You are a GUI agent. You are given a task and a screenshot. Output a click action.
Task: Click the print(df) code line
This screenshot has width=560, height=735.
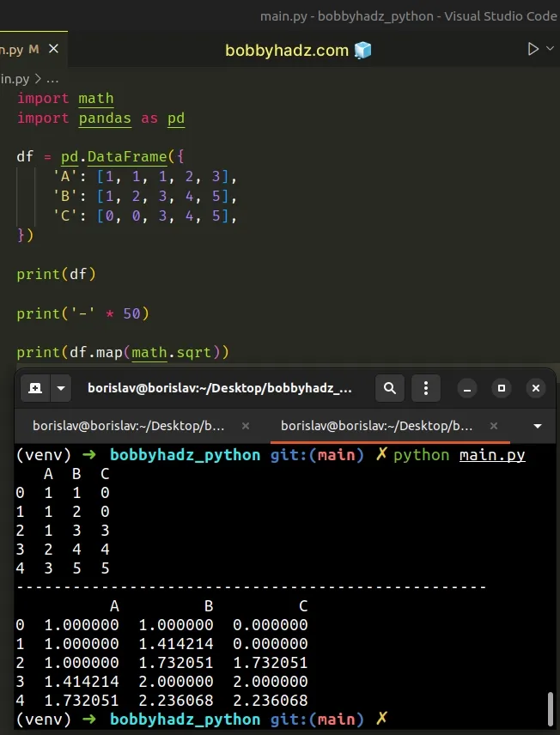[57, 274]
